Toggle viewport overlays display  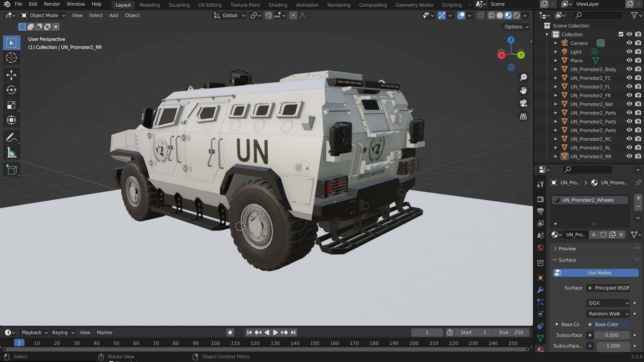point(461,15)
